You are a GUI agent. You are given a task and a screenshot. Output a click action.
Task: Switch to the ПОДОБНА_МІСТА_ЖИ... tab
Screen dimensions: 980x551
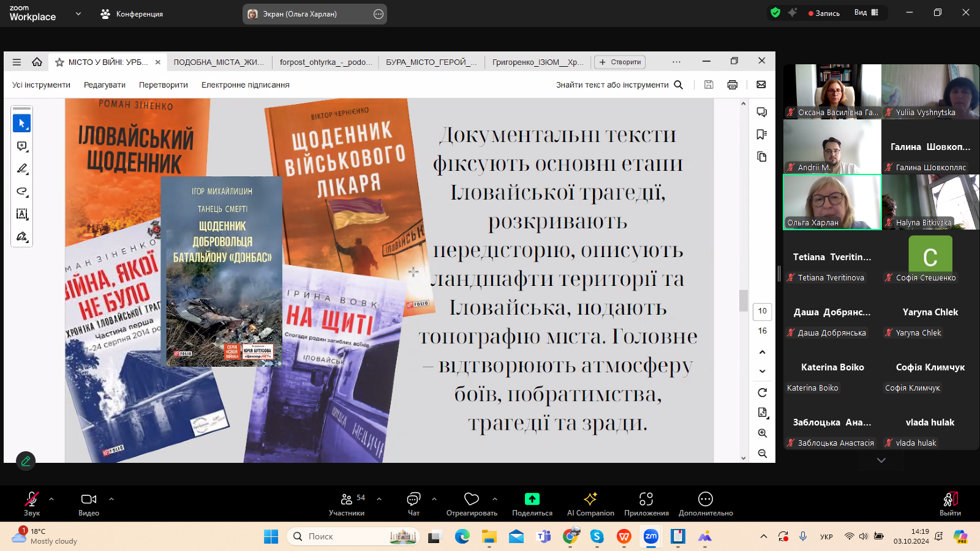(219, 62)
